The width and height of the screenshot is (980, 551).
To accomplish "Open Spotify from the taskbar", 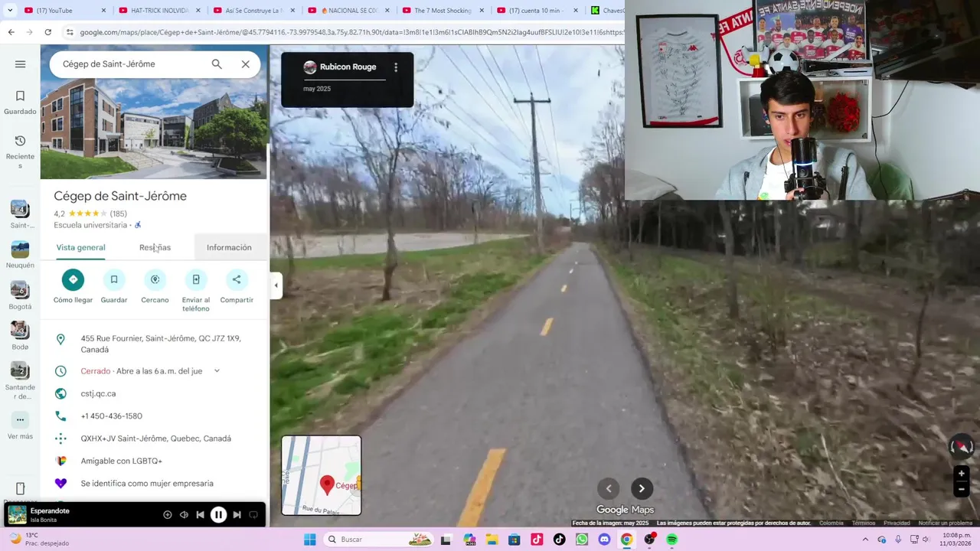I will tap(672, 540).
